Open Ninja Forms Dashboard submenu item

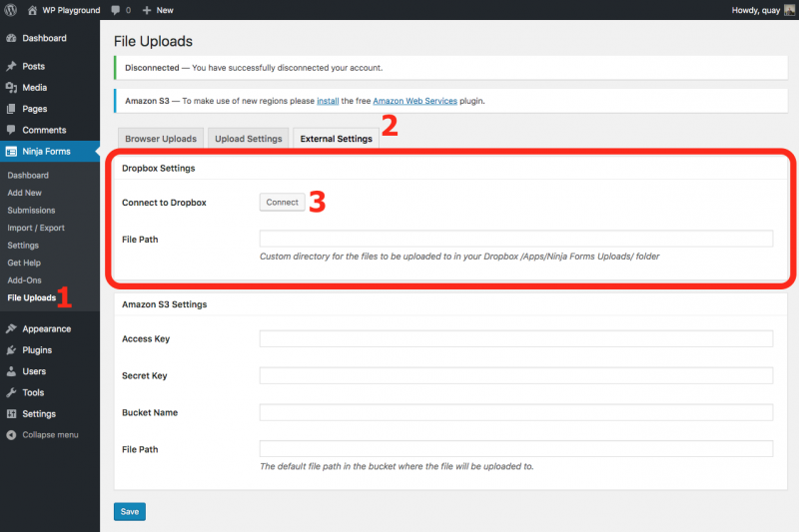28,175
